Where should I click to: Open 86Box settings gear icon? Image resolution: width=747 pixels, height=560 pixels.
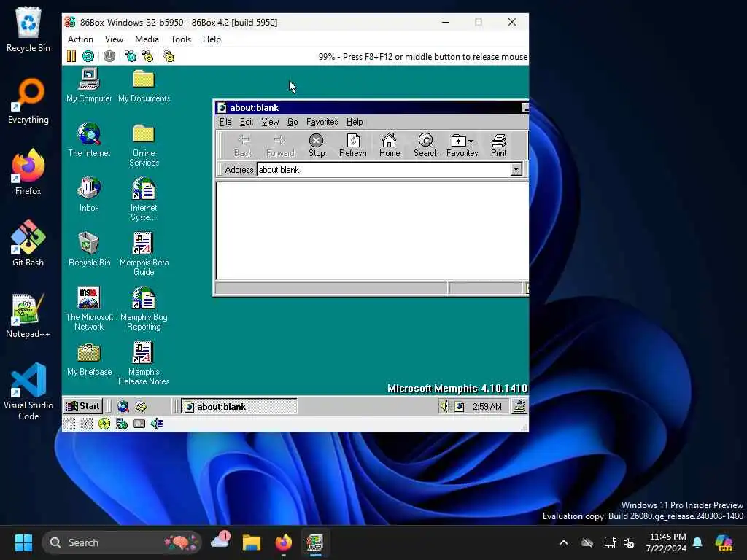click(x=169, y=56)
